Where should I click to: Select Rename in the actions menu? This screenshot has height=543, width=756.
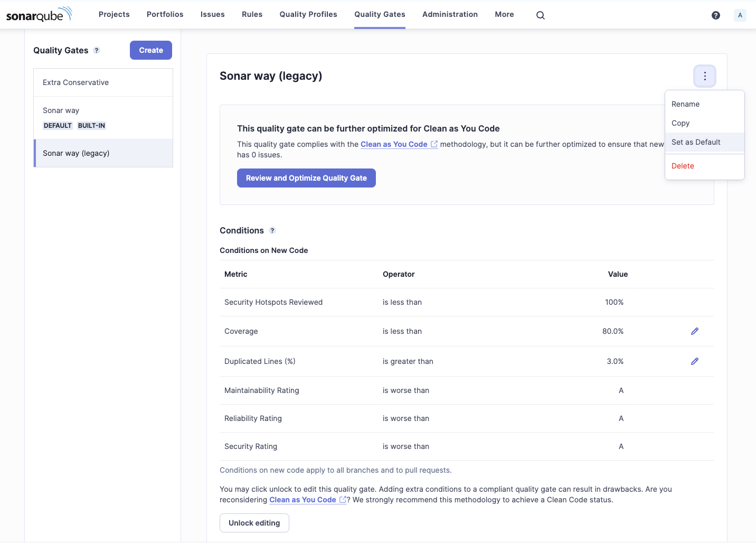point(685,104)
